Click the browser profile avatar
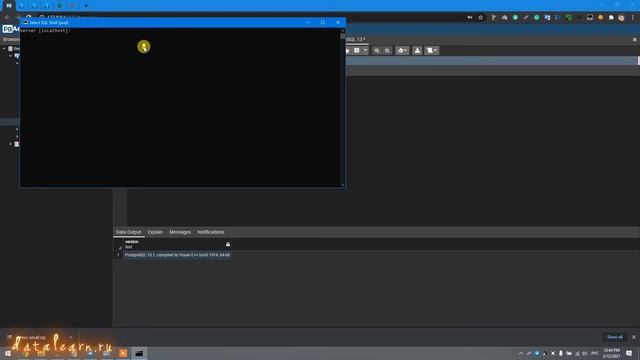The width and height of the screenshot is (640, 360). 621,18
